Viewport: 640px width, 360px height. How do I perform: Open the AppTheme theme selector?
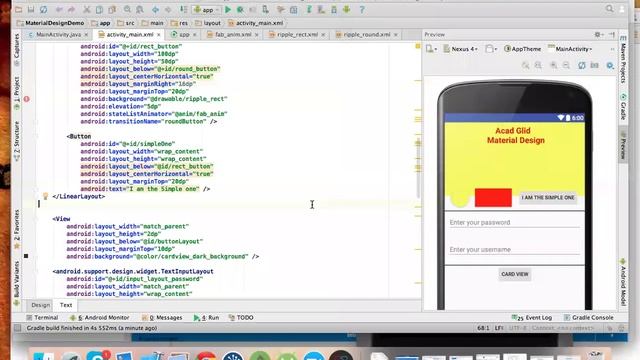(523, 49)
